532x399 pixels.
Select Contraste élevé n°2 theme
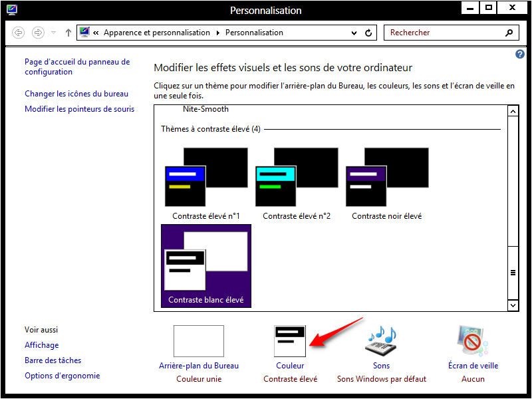297,178
